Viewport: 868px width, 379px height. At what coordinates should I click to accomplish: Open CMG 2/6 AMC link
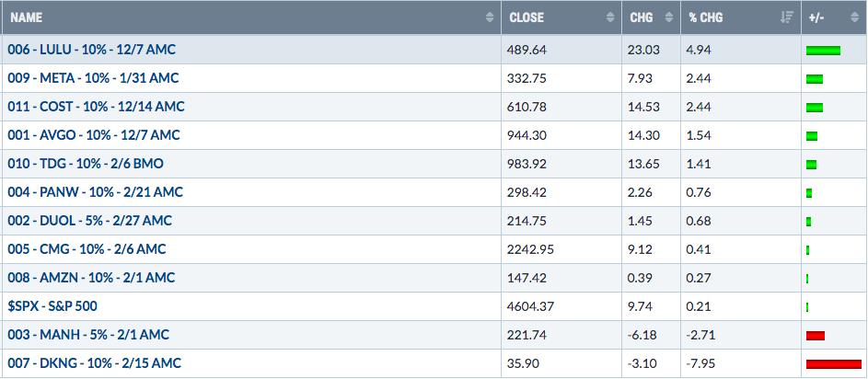pos(87,249)
